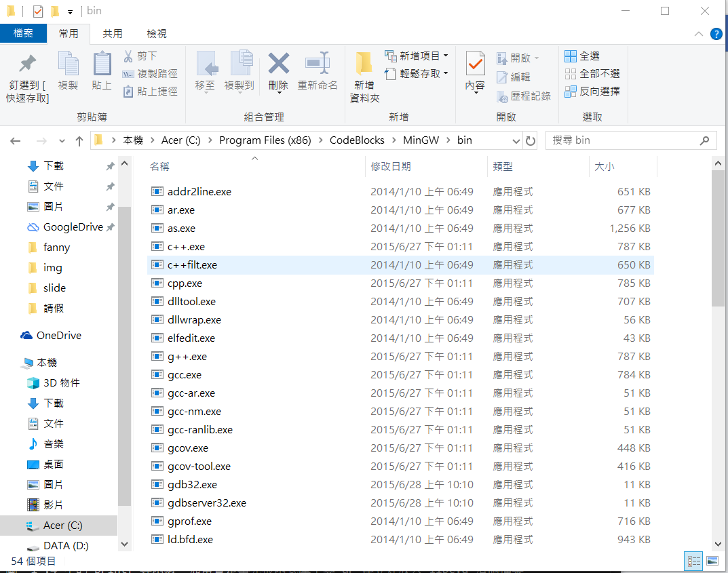The width and height of the screenshot is (728, 573).
Task: Refresh the current folder view
Action: (531, 140)
